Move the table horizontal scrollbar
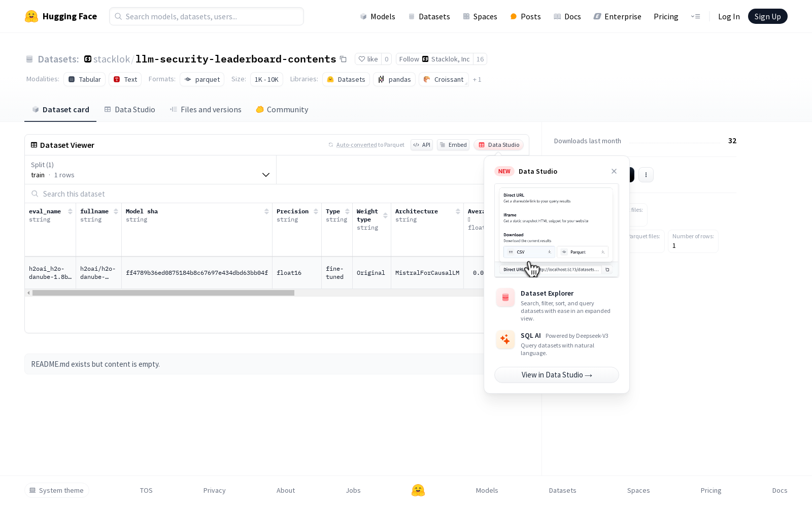812x508 pixels. point(163,293)
